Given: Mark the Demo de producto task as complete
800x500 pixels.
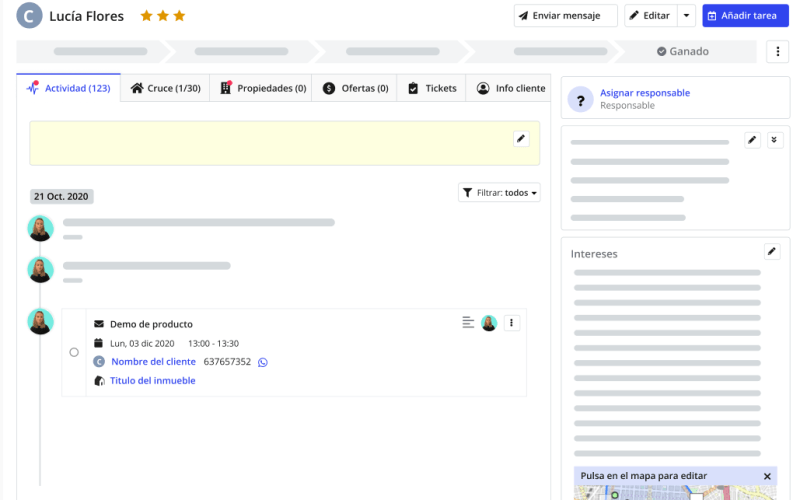Looking at the screenshot, I should pos(74,352).
